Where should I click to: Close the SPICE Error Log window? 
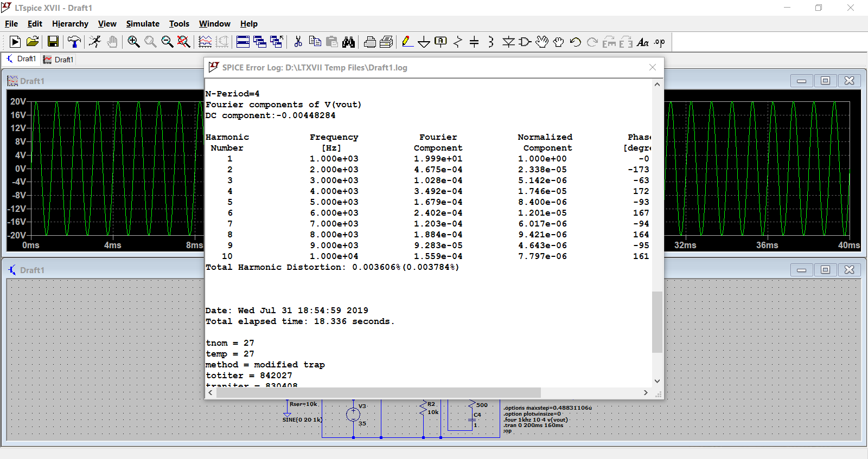coord(653,67)
